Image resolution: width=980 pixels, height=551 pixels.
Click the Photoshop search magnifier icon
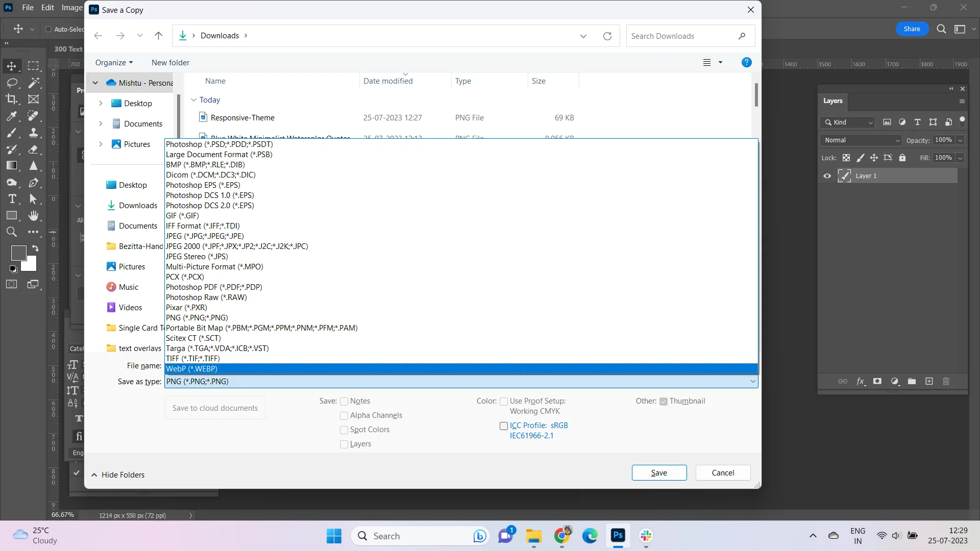[941, 29]
